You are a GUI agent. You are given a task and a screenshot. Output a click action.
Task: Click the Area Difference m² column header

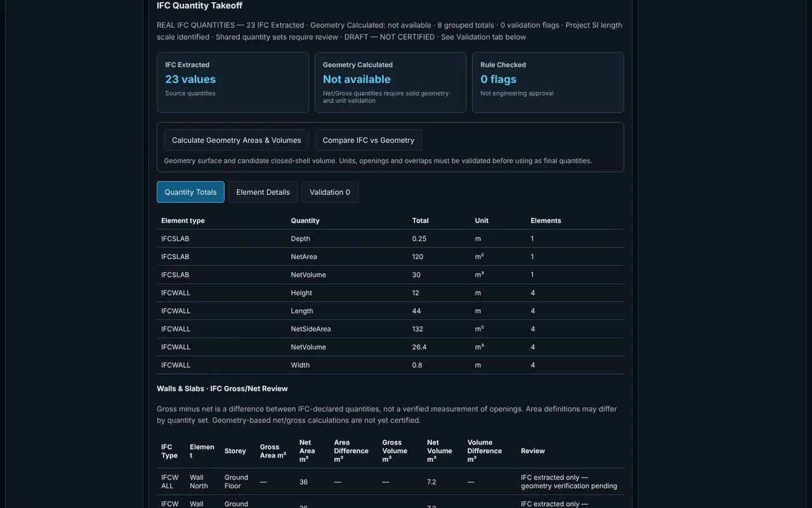click(351, 451)
